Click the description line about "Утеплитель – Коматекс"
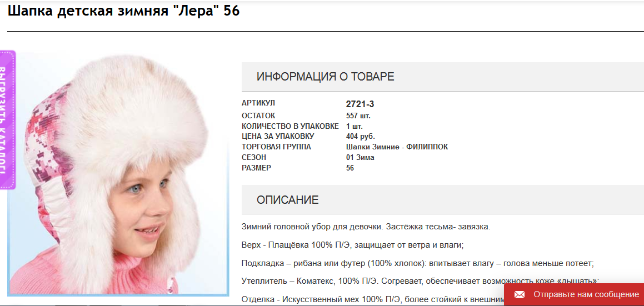644x306 pixels. [x=421, y=281]
